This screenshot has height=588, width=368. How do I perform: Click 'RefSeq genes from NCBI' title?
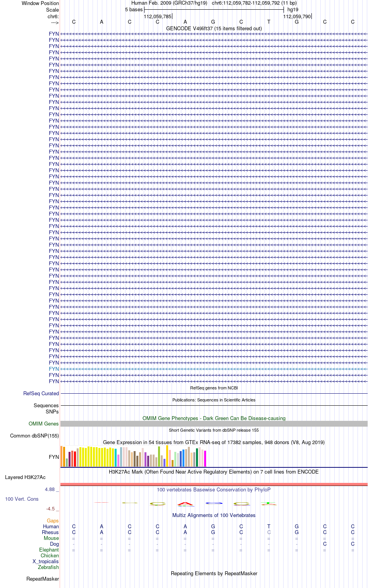click(x=214, y=388)
